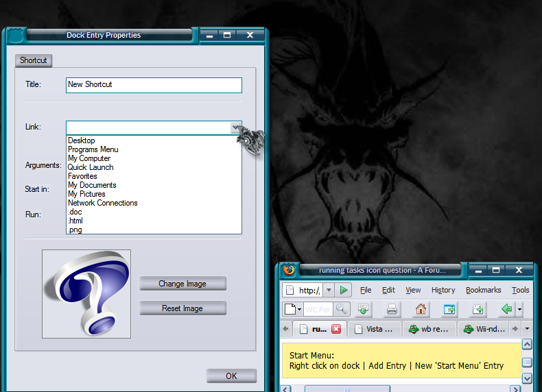The height and width of the screenshot is (392, 542).
Task: Switch to the 'wb re...' browser tab
Action: tap(429, 329)
